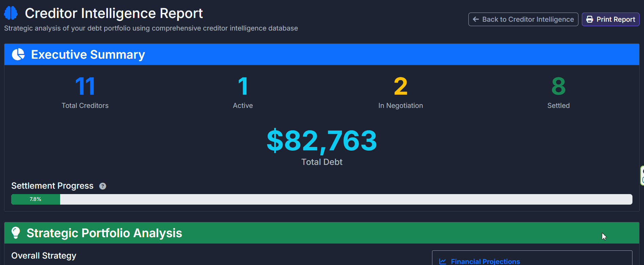
Task: Click the Settled count 8
Action: 558,86
